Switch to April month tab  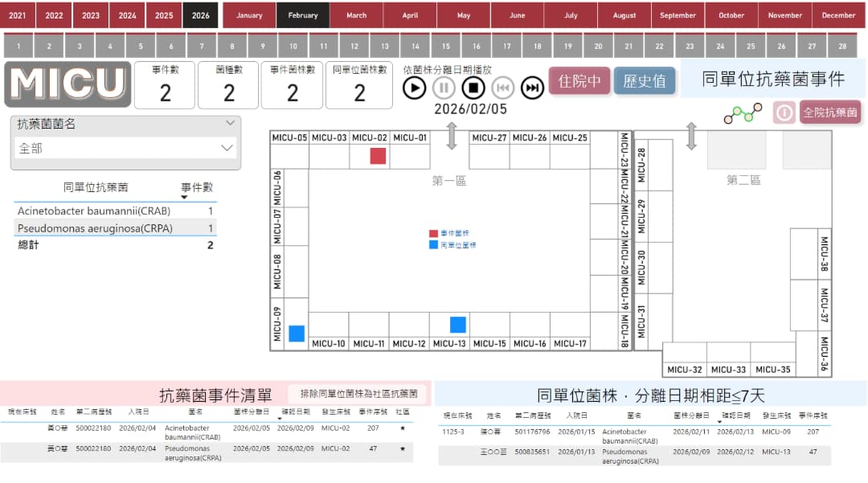[410, 15]
